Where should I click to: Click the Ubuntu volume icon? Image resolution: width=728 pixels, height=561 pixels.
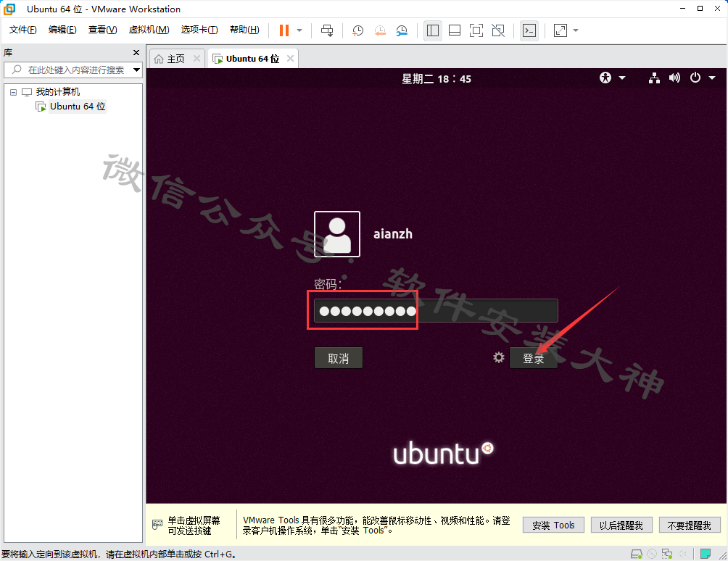(674, 78)
